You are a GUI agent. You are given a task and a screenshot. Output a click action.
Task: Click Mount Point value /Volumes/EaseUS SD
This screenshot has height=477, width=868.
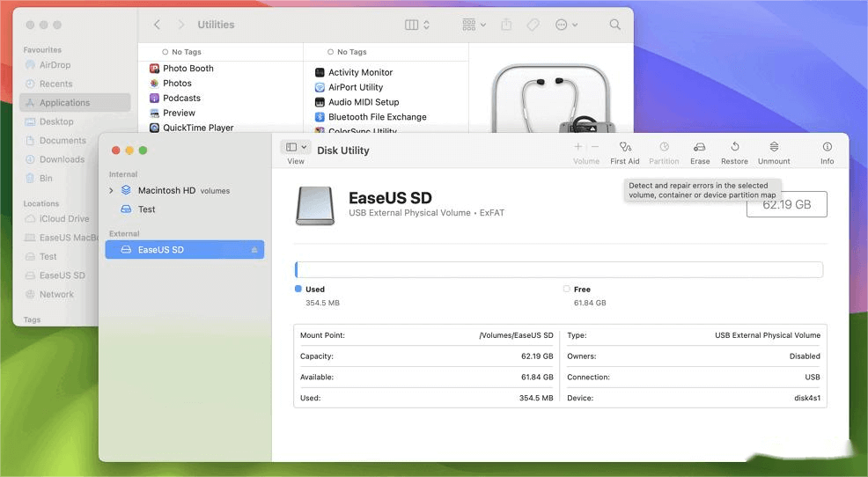pyautogui.click(x=516, y=335)
